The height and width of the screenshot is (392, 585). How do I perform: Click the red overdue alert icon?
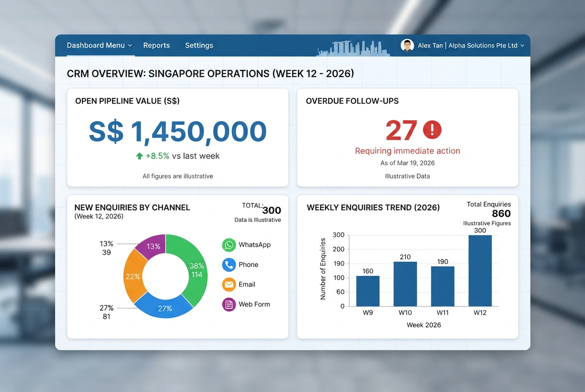[x=432, y=129]
